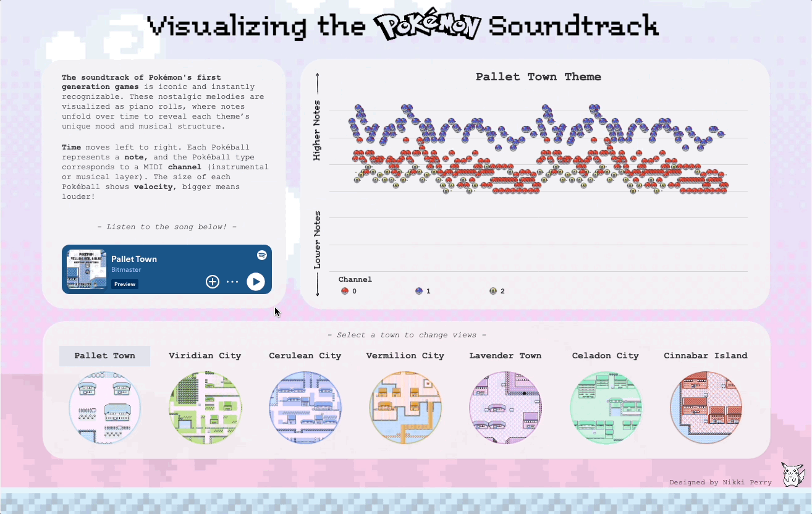
Task: Click the Higher Notes axis label
Action: [318, 130]
